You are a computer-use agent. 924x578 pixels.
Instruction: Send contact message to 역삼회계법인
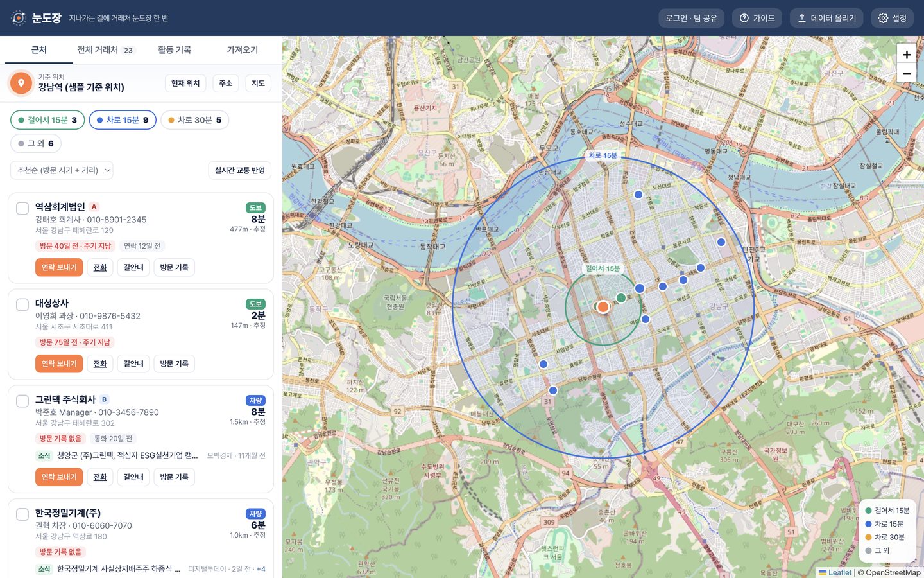59,267
